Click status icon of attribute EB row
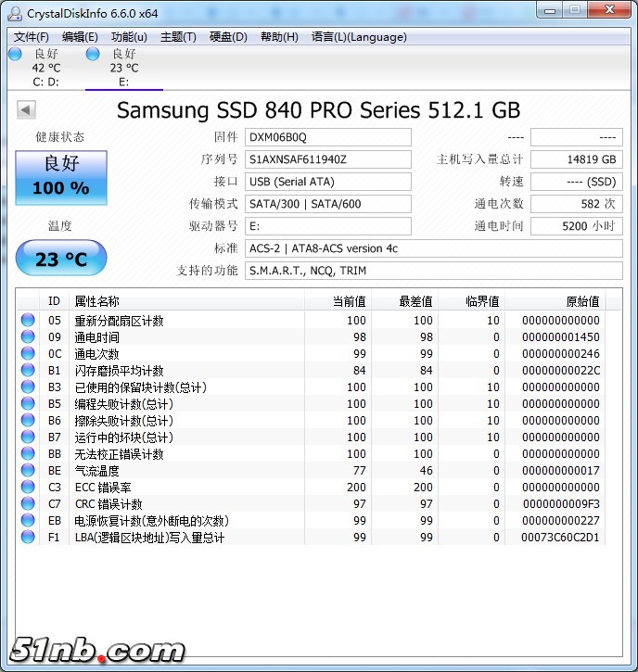638x672 pixels. point(28,520)
